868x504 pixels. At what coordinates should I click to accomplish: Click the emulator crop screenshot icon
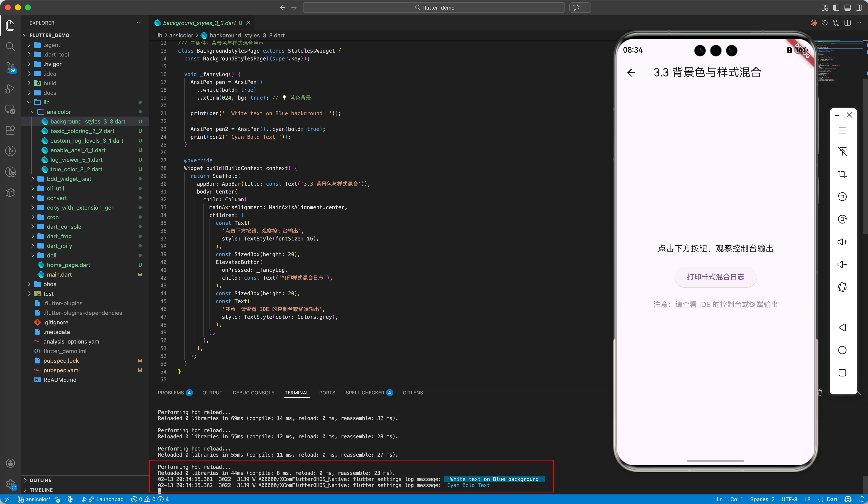(842, 174)
